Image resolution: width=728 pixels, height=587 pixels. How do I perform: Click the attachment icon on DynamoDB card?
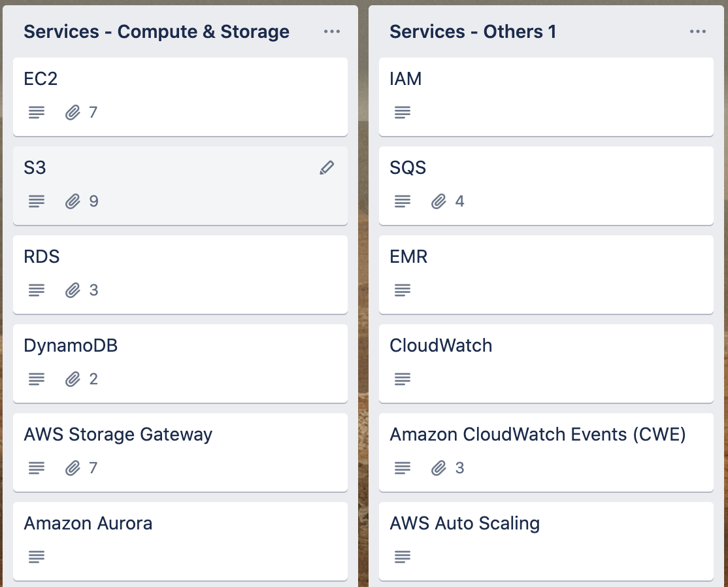[x=73, y=379]
